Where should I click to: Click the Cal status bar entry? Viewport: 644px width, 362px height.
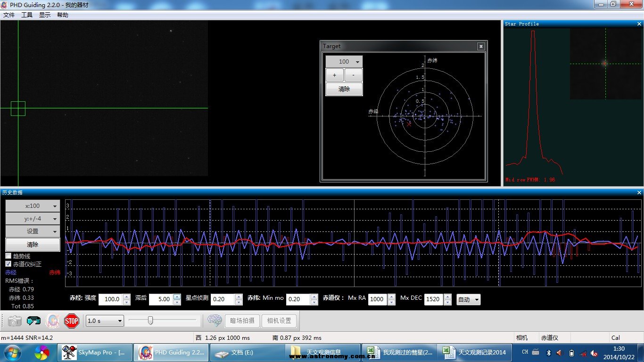tap(616, 337)
